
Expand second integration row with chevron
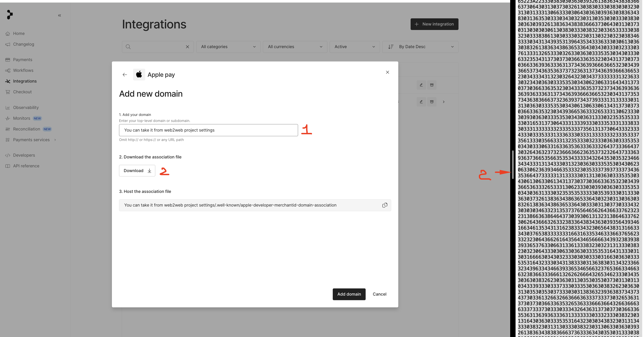444,102
